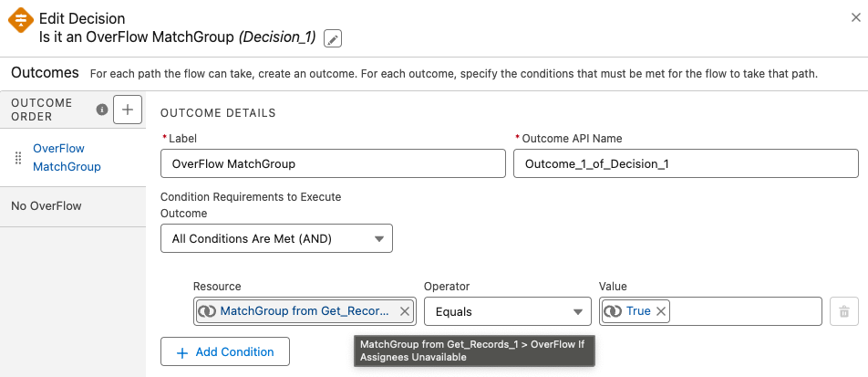Add a new outcome with the plus button
The height and width of the screenshot is (377, 868).
(x=128, y=110)
